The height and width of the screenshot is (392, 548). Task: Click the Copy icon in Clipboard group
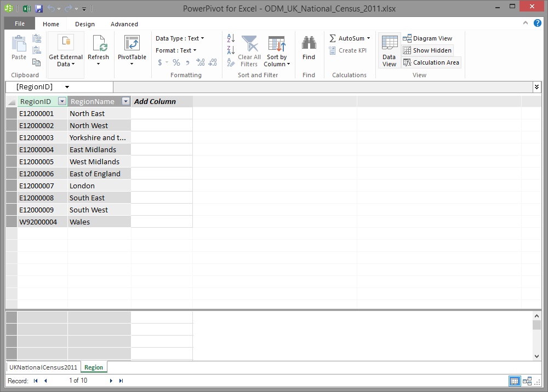point(36,62)
